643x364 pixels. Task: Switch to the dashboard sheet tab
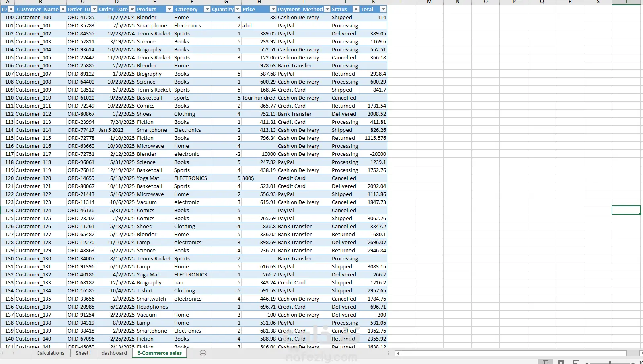coord(114,353)
